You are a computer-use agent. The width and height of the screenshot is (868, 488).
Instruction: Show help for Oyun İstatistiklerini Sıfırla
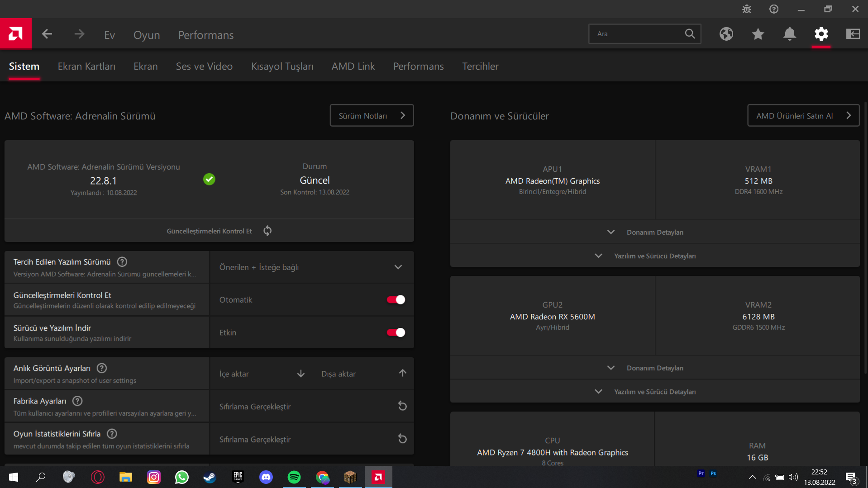click(x=112, y=434)
